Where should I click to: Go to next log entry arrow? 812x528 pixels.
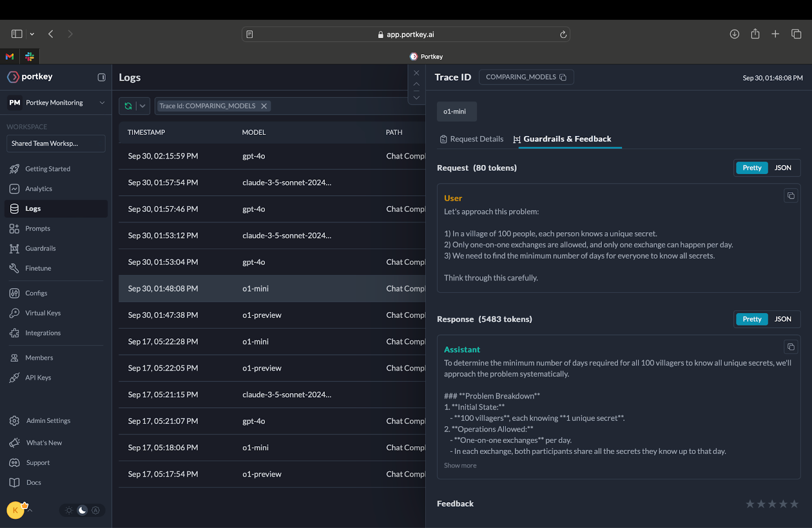[x=416, y=97]
